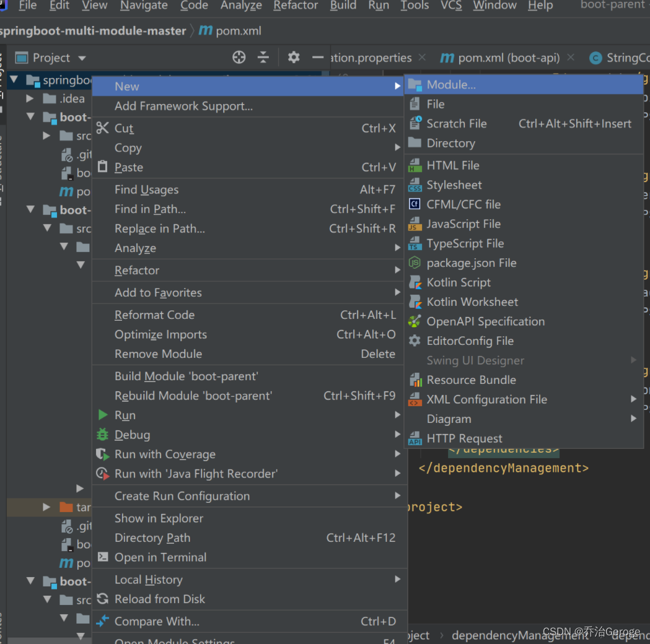Image resolution: width=650 pixels, height=644 pixels.
Task: Click the Compare With arrows icon
Action: [x=102, y=621]
